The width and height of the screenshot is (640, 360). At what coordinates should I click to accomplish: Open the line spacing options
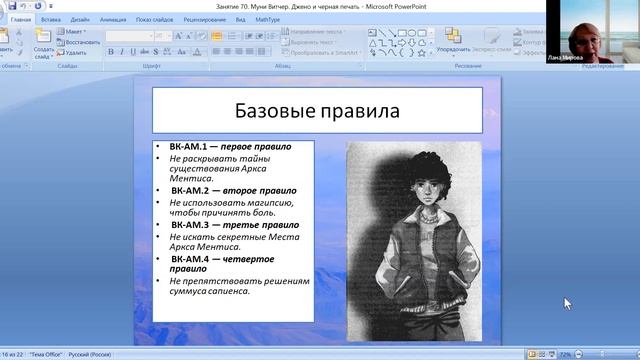(x=271, y=36)
